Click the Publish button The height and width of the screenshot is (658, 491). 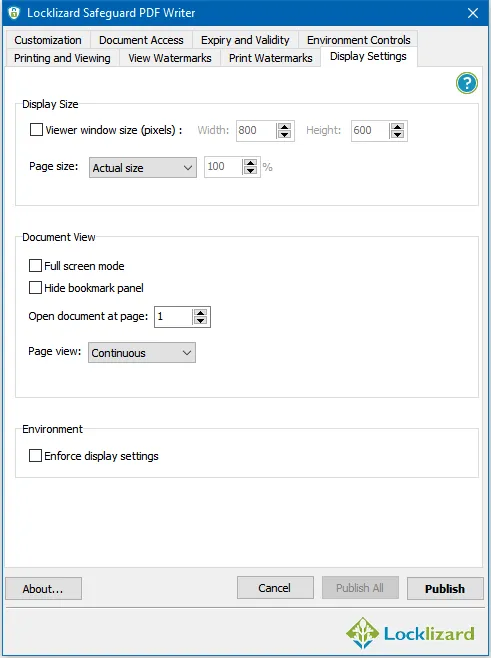(x=445, y=588)
